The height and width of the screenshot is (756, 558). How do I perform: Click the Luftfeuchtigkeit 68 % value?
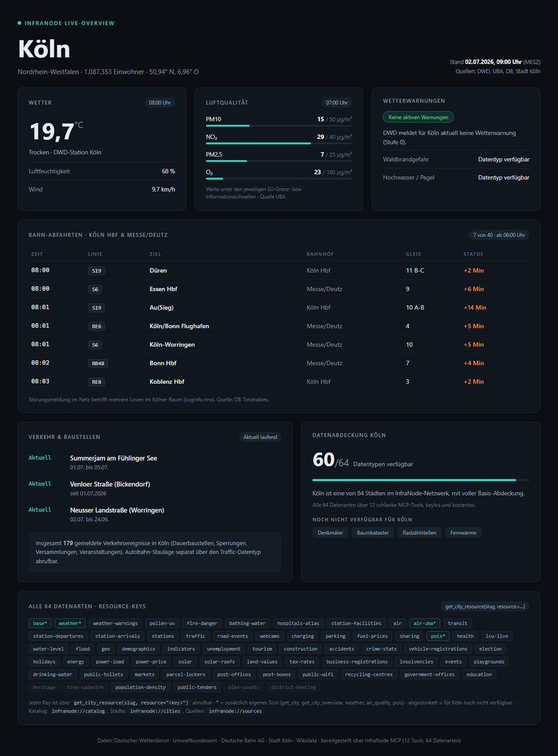[x=168, y=171]
